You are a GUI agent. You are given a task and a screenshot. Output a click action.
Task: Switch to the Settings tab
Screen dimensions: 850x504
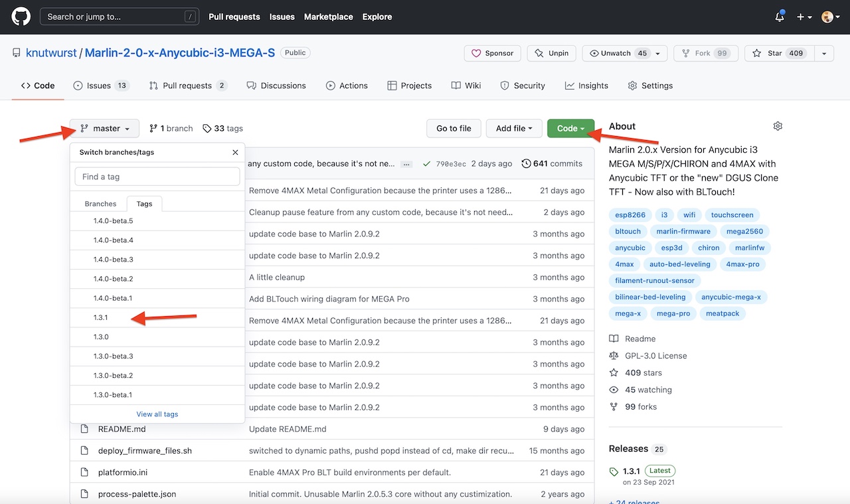point(650,86)
